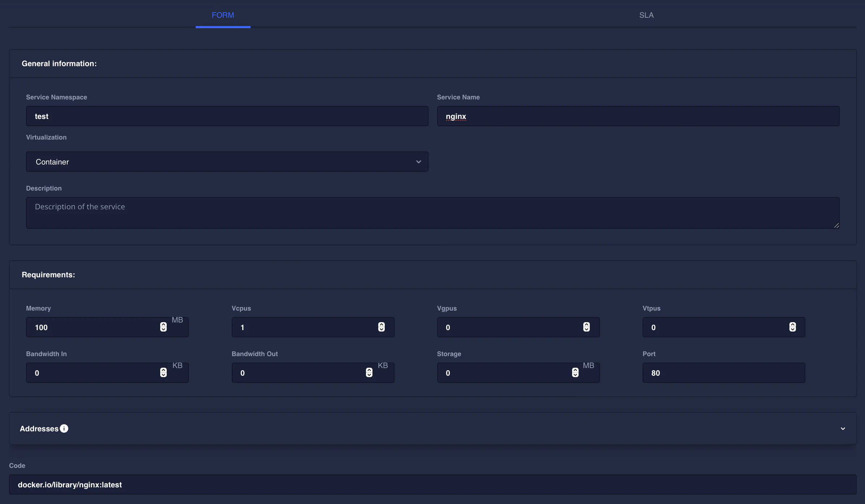Click into the Description text area
The height and width of the screenshot is (504, 865).
click(432, 213)
